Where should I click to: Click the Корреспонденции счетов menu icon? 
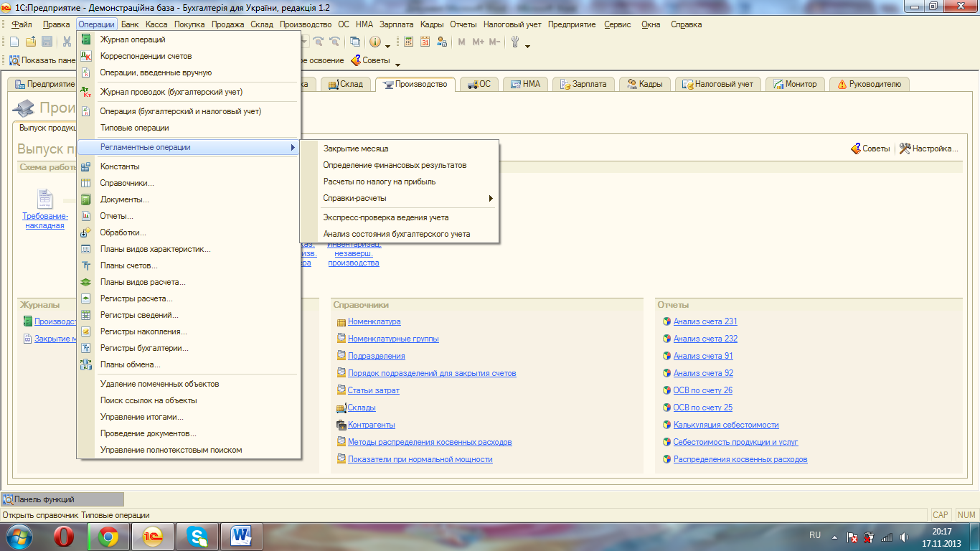point(86,56)
